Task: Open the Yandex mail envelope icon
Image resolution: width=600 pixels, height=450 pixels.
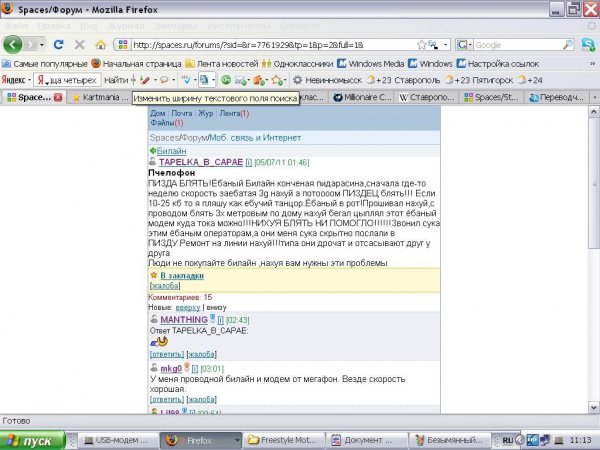Action: click(241, 80)
